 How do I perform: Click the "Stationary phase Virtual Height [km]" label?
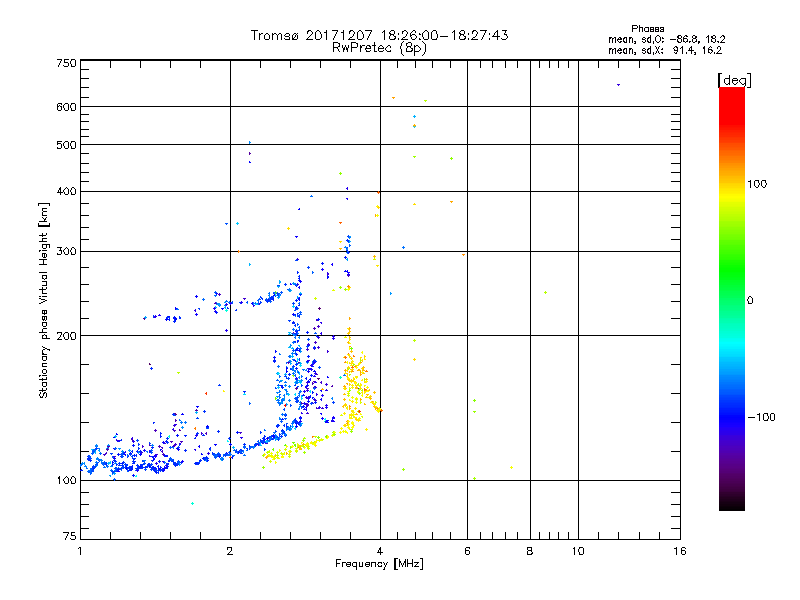click(x=44, y=300)
